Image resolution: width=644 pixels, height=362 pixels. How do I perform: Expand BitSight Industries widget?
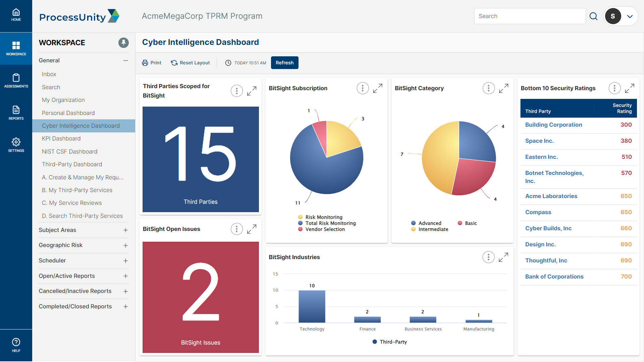tap(503, 257)
